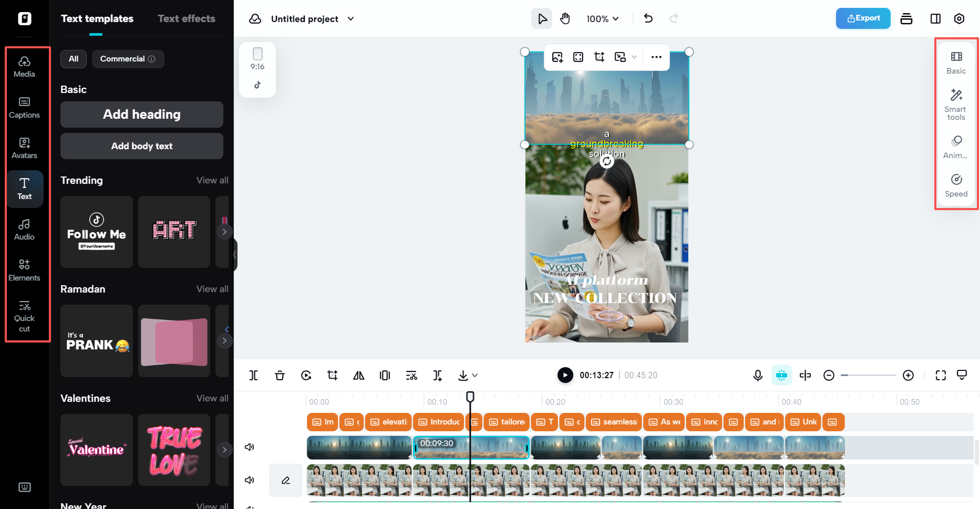This screenshot has height=509, width=980.
Task: Mute the bottom clip track
Action: click(x=250, y=480)
